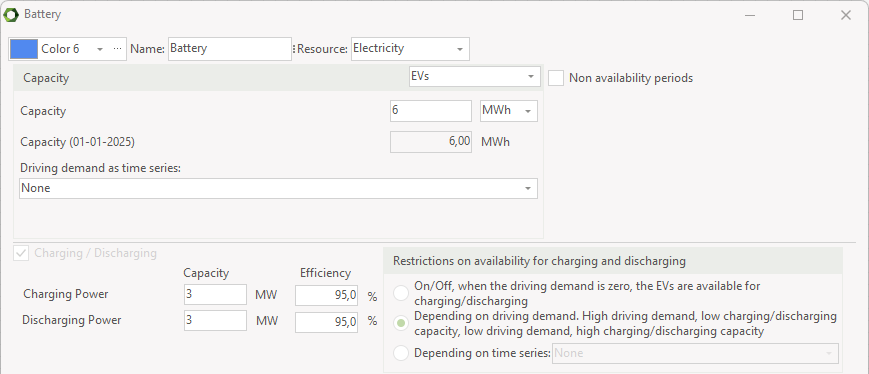Open the Depending on time series dropdown
The width and height of the screenshot is (869, 374).
(695, 353)
